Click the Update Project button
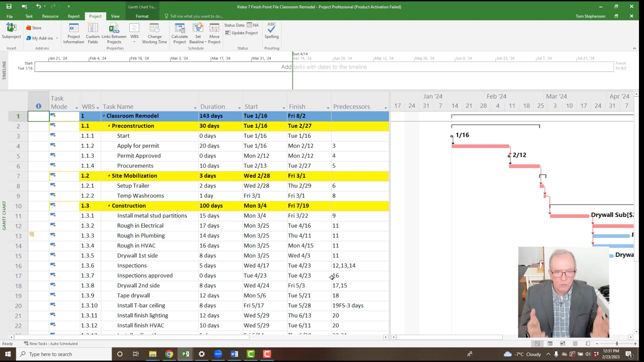The height and width of the screenshot is (362, 644). pos(241,33)
